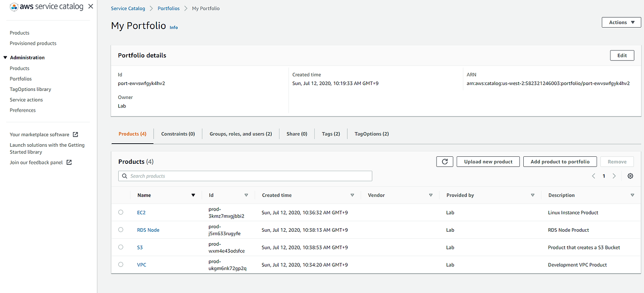
Task: Open external link icon beside feedback panel
Action: point(69,162)
